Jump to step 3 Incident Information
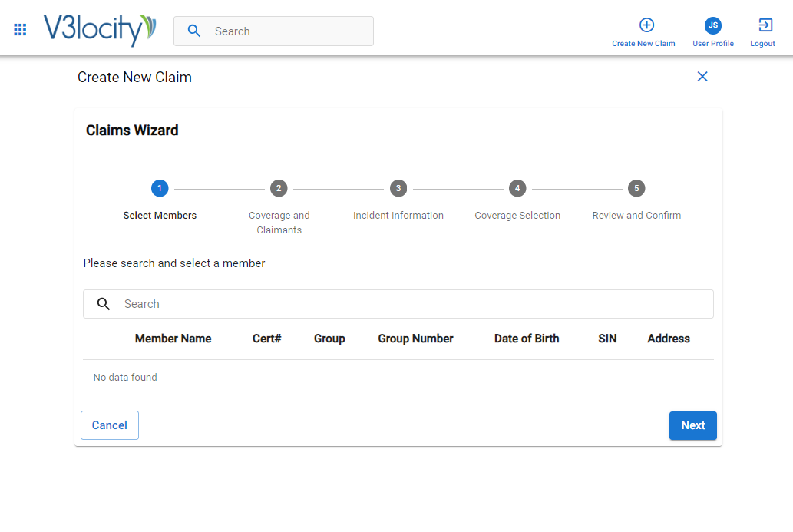793x532 pixels. tap(398, 189)
